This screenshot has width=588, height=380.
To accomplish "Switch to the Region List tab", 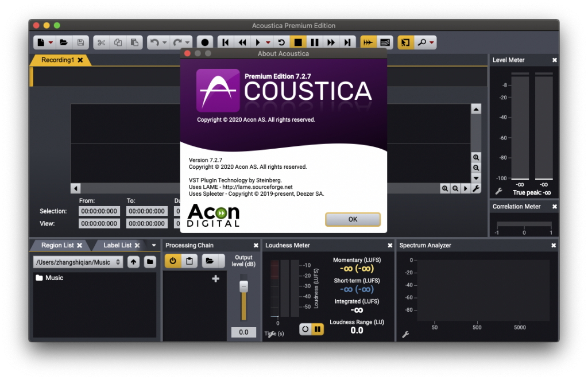I will pyautogui.click(x=57, y=245).
